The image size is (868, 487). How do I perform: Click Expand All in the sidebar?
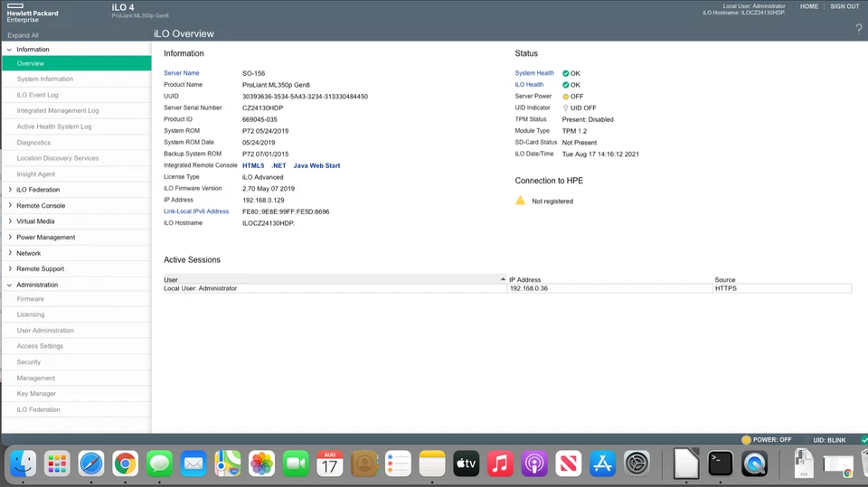[23, 35]
